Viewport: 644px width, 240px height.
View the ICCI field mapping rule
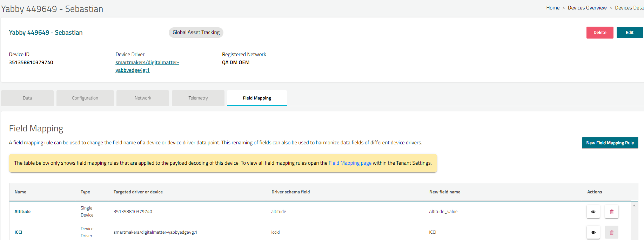pyautogui.click(x=593, y=232)
